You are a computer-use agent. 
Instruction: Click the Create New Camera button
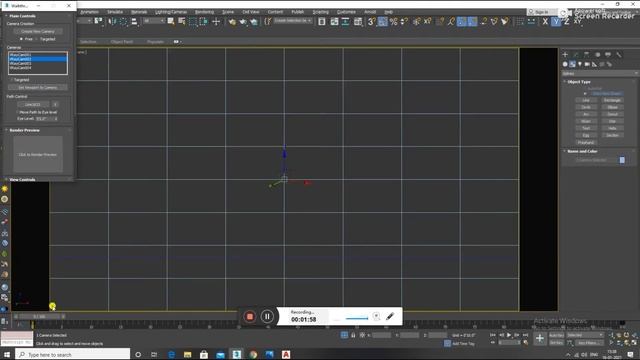coord(38,31)
